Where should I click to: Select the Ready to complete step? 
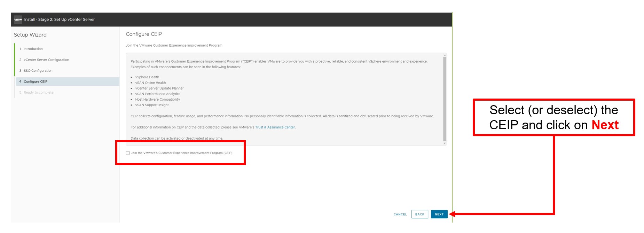click(38, 93)
